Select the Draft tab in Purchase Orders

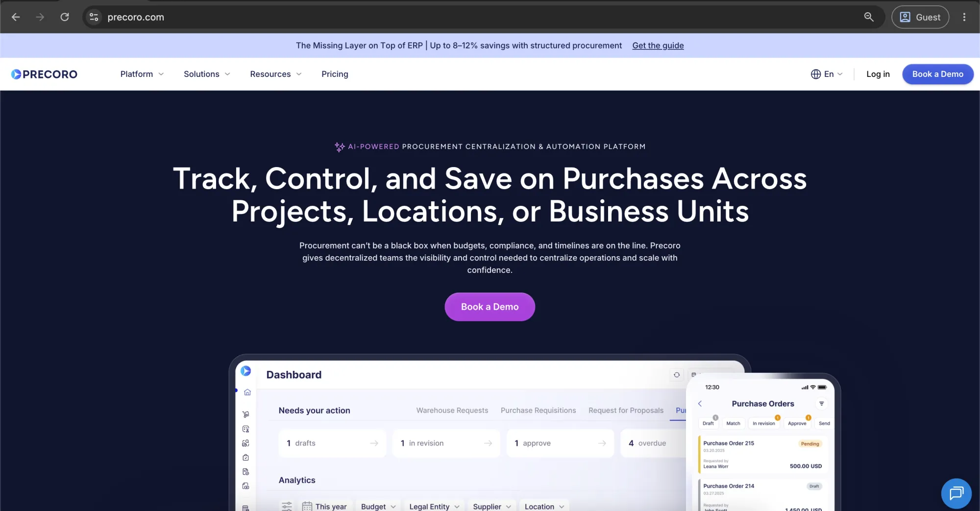tap(708, 423)
